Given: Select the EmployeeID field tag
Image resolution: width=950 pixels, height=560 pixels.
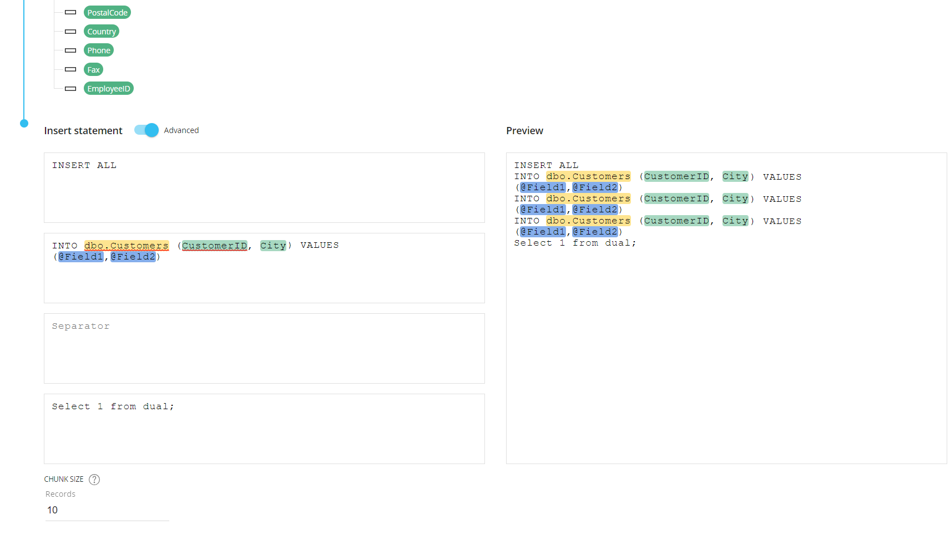Looking at the screenshot, I should point(109,89).
